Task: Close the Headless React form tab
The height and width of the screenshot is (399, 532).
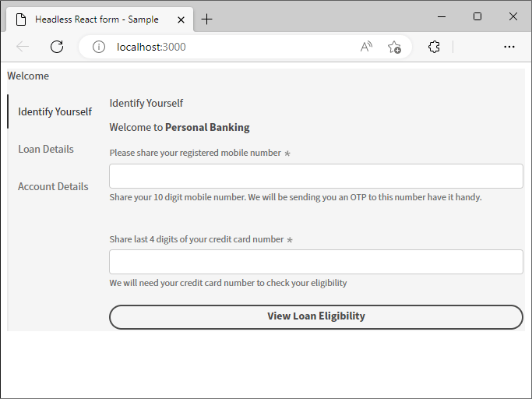Action: [x=181, y=20]
